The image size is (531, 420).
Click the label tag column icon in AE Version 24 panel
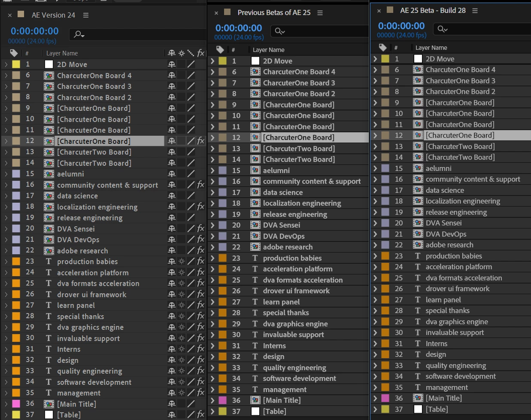tap(14, 53)
